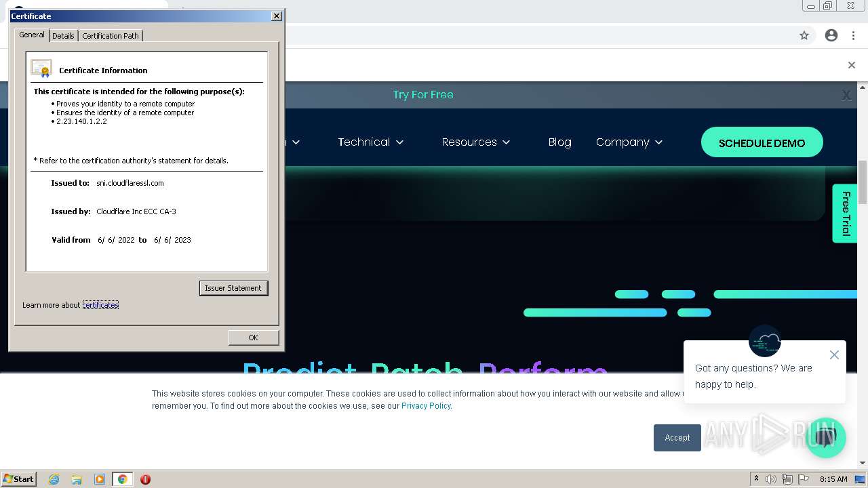Image resolution: width=868 pixels, height=488 pixels.
Task: Bookmark this page with star icon
Action: 804,35
